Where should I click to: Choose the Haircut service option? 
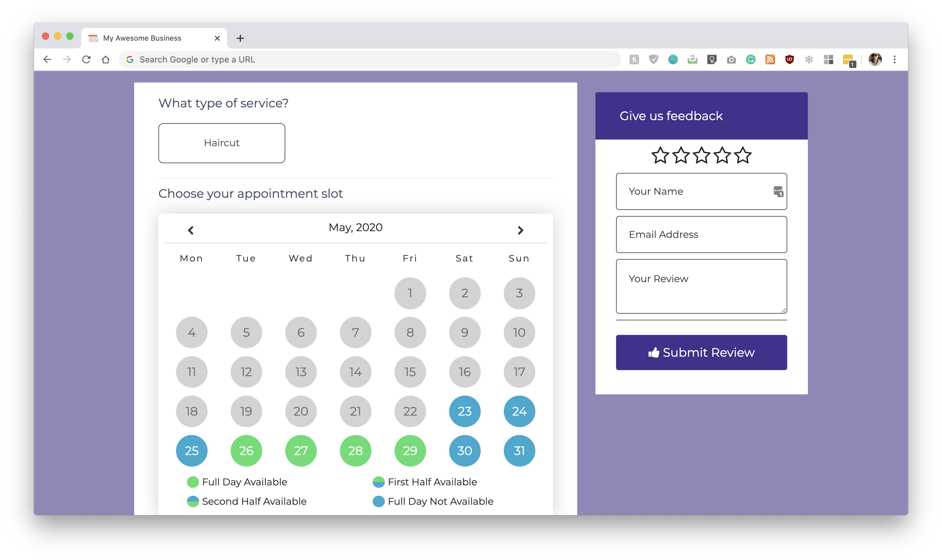tap(222, 143)
